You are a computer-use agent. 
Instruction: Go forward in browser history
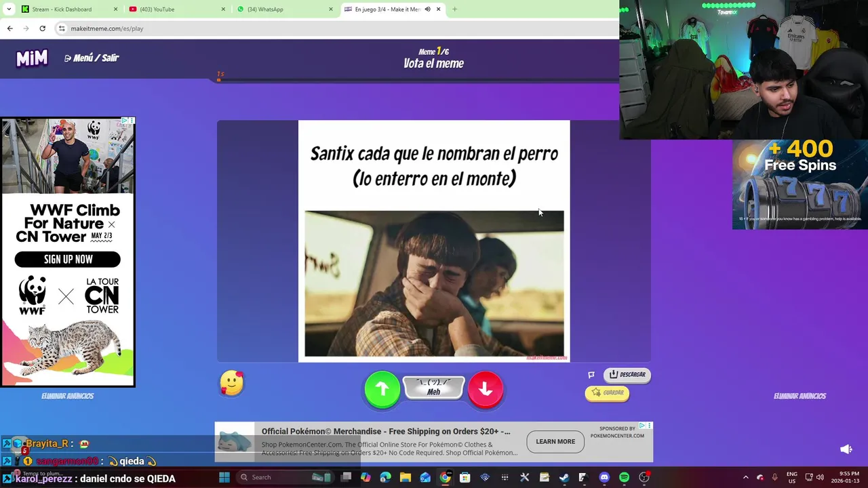26,28
